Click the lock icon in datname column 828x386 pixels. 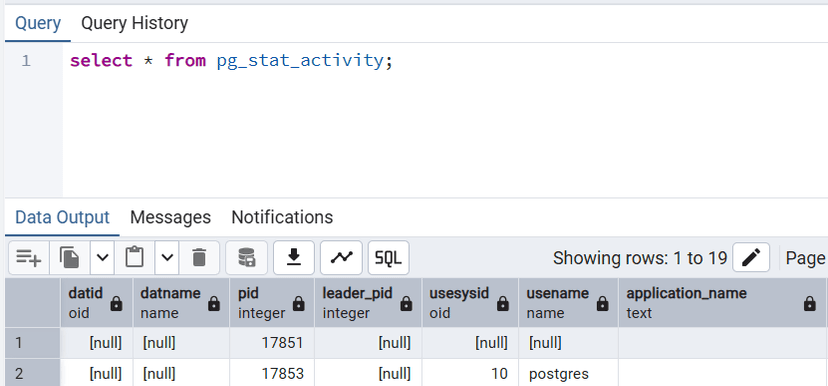(214, 304)
